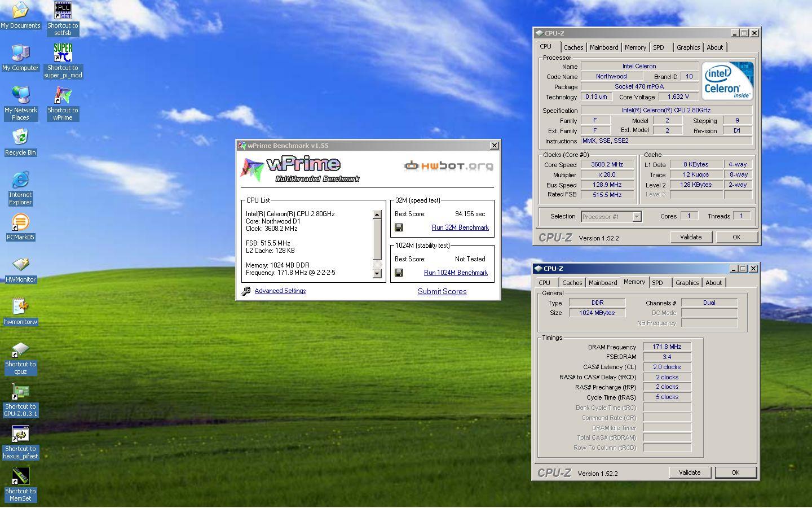Click Submit Scores link
Image resolution: width=812 pixels, height=508 pixels.
(442, 292)
